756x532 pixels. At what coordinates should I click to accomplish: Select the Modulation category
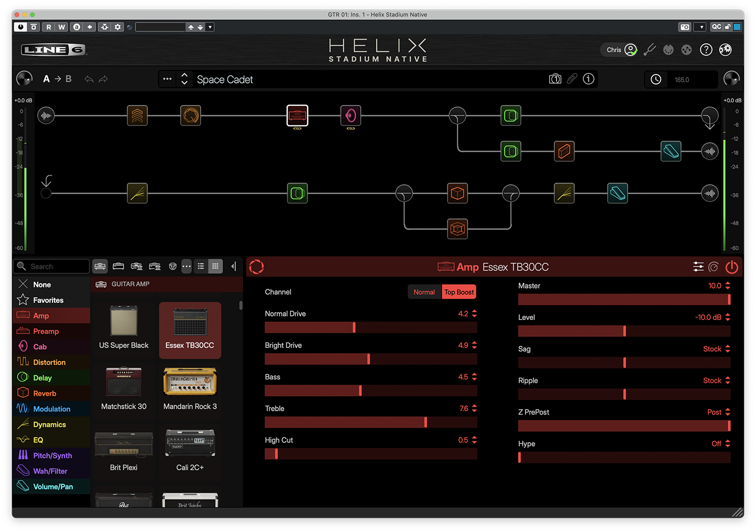[x=51, y=409]
